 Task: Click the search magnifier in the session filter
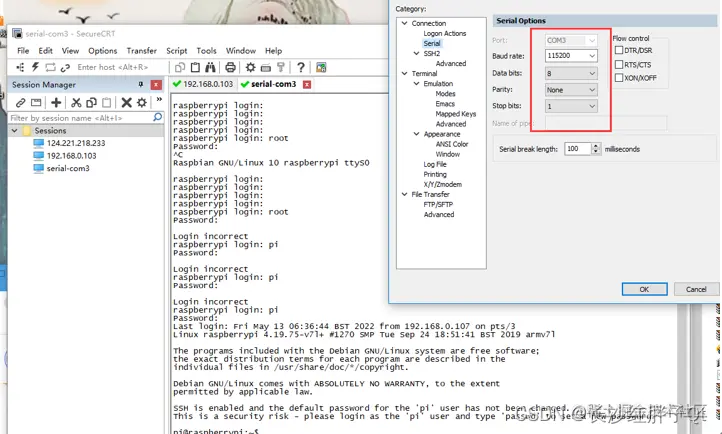(x=157, y=117)
